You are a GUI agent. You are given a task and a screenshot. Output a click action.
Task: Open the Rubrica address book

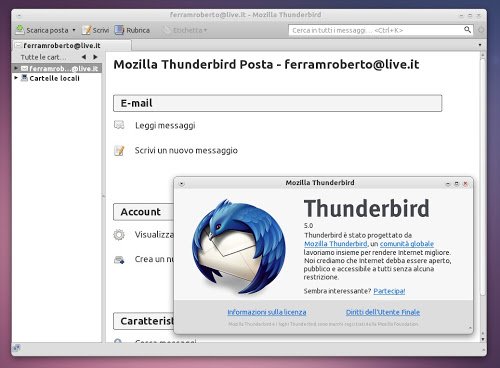tap(132, 30)
